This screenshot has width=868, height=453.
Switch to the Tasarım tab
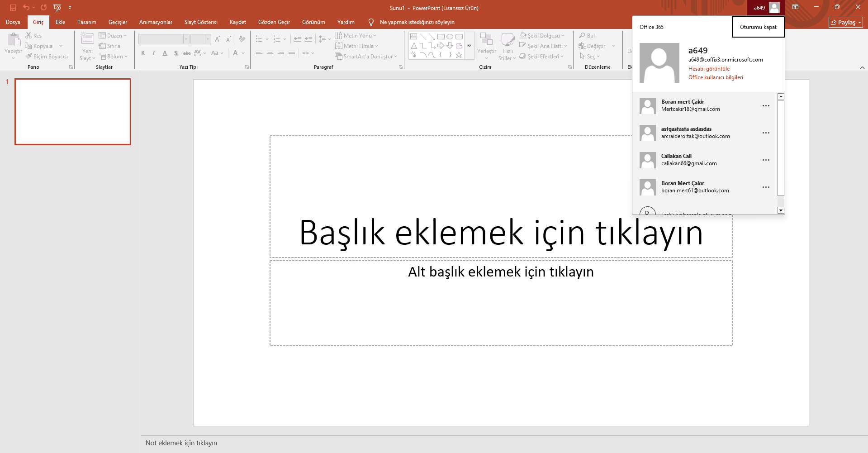[87, 22]
